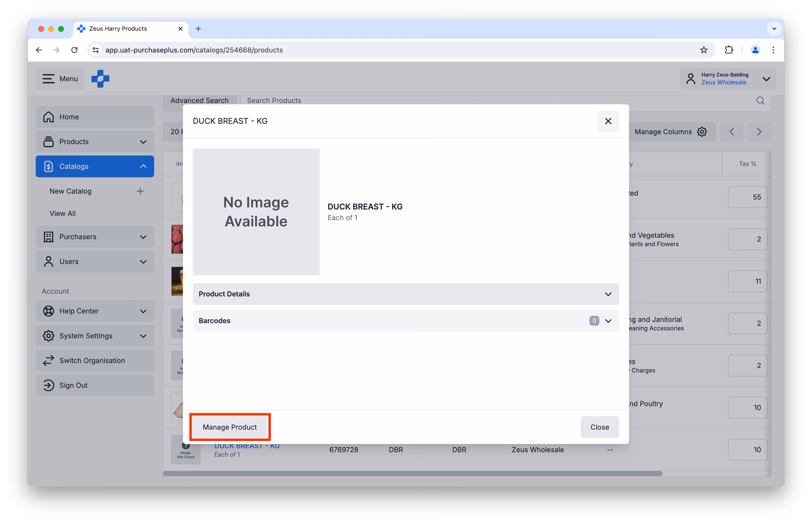Click the blue Purchase Plus logo
This screenshot has height=523, width=812.
100,79
